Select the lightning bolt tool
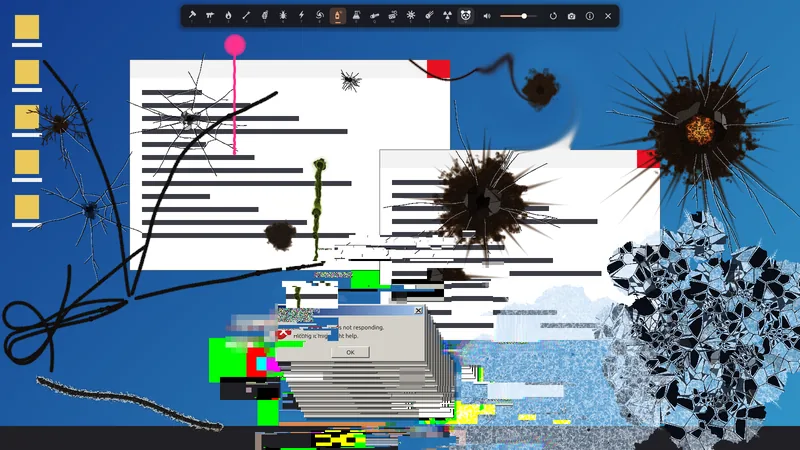Viewport: 800px width, 450px height. pyautogui.click(x=301, y=16)
